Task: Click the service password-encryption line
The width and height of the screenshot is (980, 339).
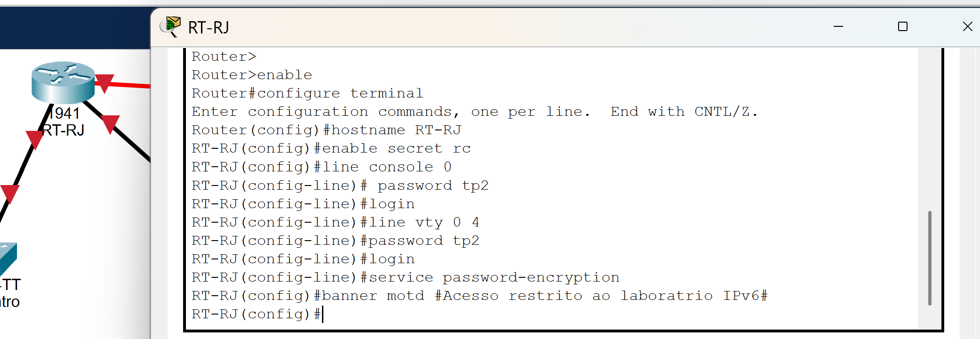Action: pyautogui.click(x=406, y=277)
